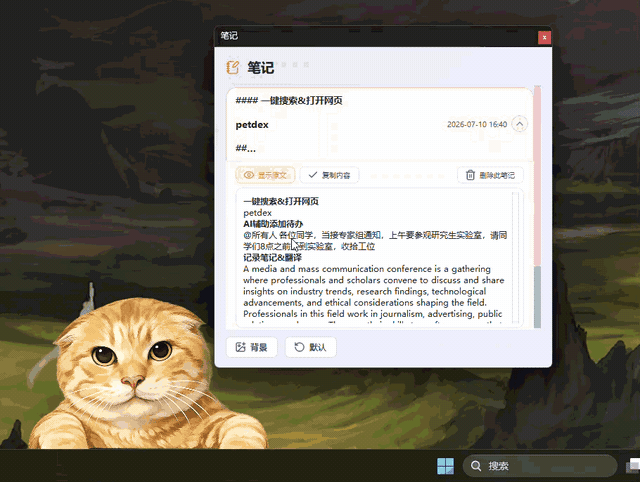640x482 pixels.
Task: Click the message line starting @所有人
Action: 375,240
